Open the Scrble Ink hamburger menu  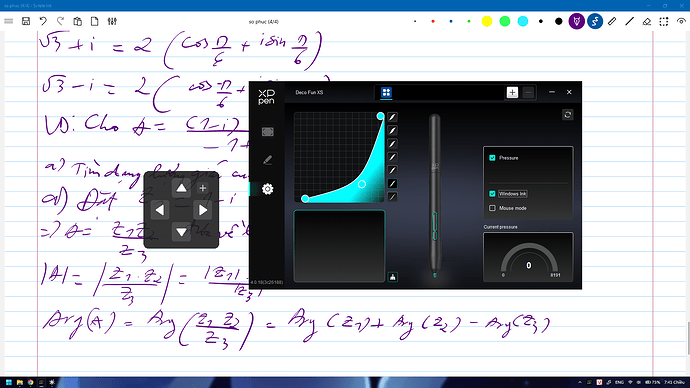9,21
